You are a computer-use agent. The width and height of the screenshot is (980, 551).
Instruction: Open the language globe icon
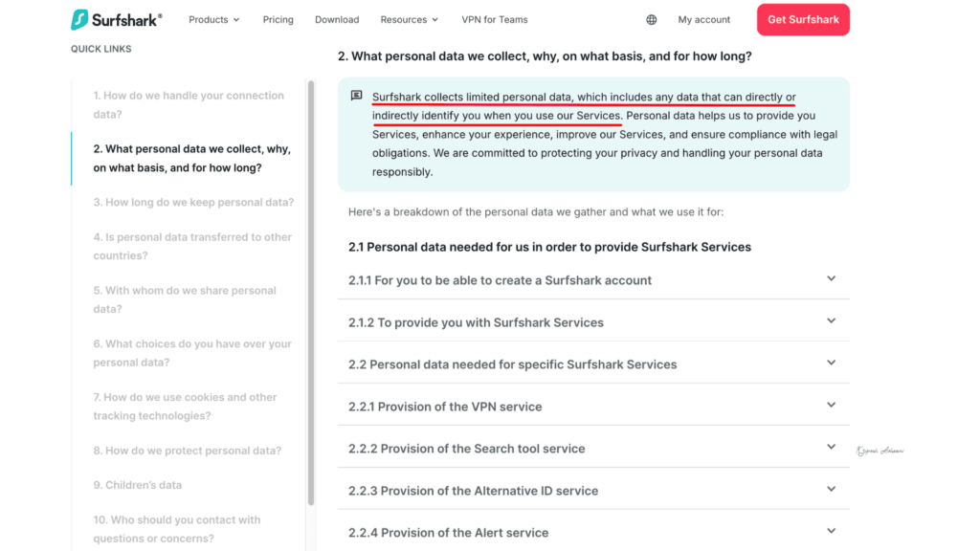click(x=652, y=18)
